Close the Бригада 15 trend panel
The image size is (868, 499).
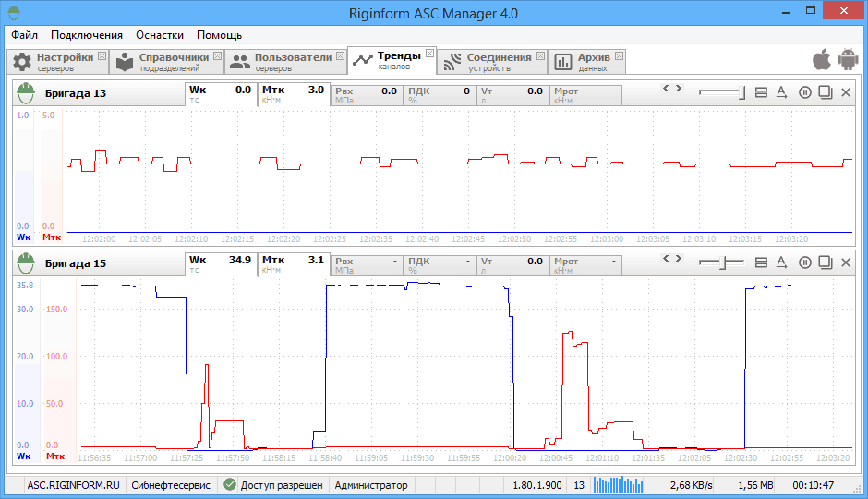[846, 263]
